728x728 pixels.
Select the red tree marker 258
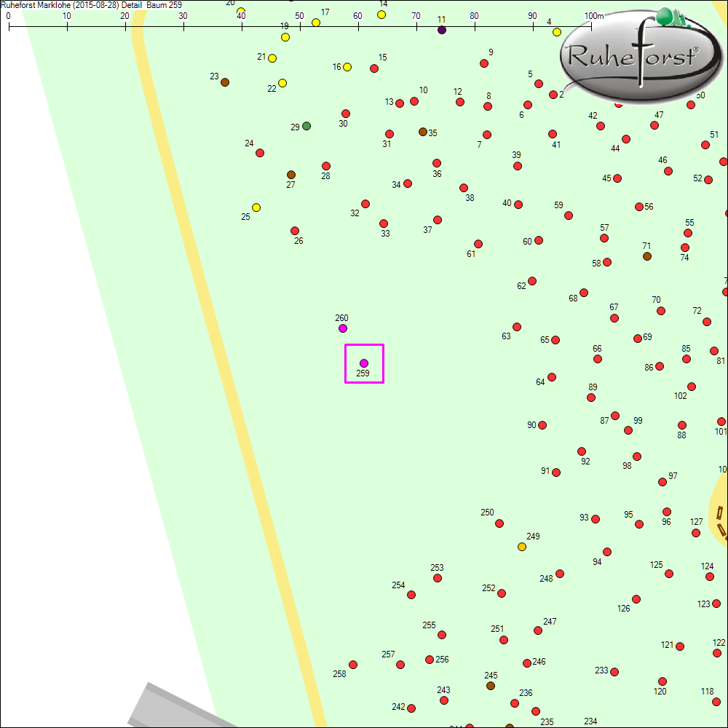[x=353, y=665]
